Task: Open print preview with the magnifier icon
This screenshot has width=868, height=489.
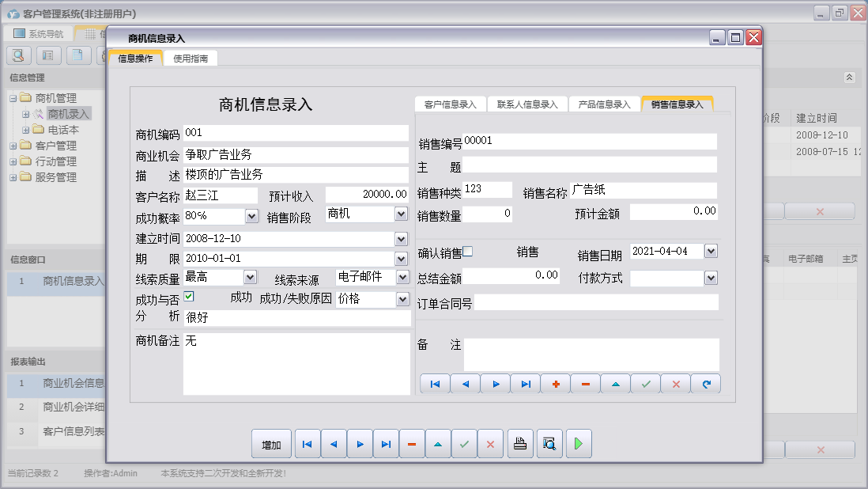Action: pos(549,445)
